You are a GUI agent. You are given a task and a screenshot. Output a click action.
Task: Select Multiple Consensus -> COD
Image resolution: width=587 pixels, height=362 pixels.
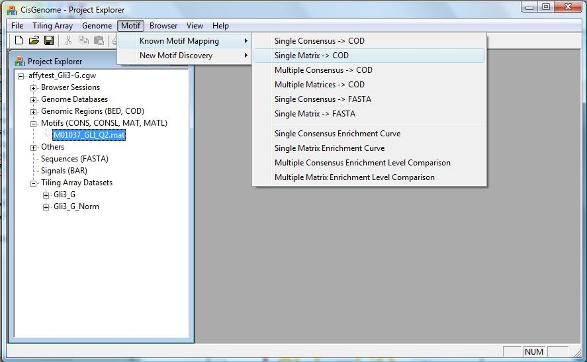click(369, 70)
